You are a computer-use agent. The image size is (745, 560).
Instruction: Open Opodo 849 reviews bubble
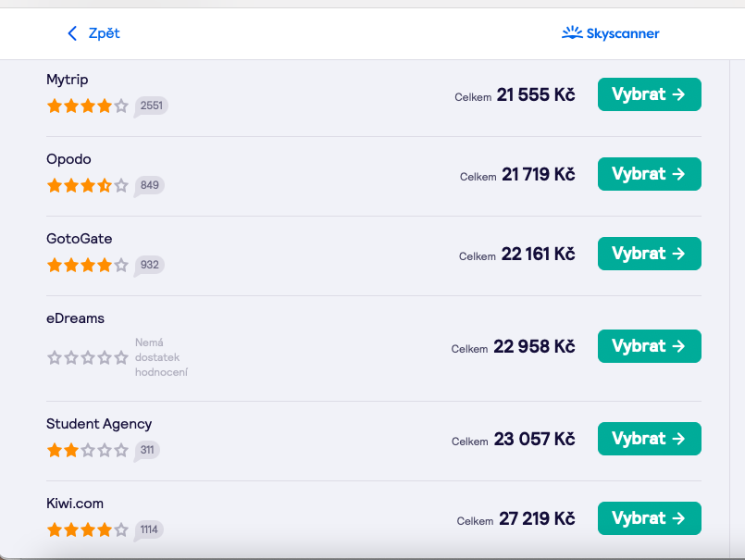click(x=149, y=185)
